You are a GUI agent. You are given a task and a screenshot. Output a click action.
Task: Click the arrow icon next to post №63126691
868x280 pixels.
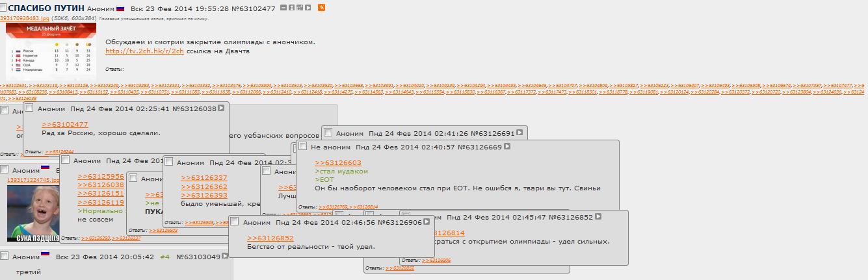pos(519,133)
